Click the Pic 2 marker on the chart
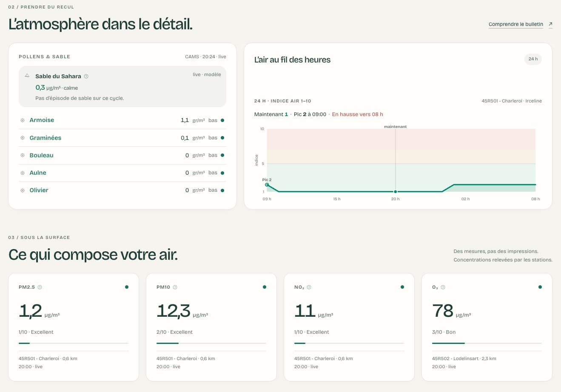This screenshot has height=392, width=561. coord(267,185)
